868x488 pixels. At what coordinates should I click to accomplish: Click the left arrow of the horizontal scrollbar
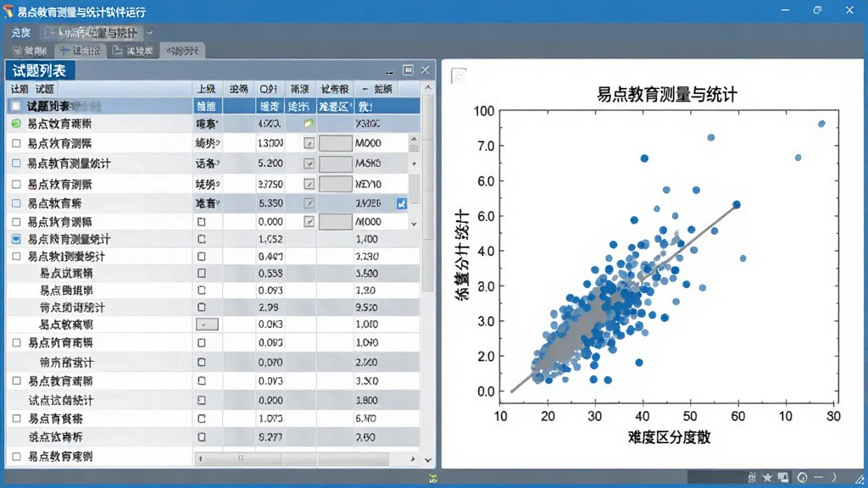200,458
